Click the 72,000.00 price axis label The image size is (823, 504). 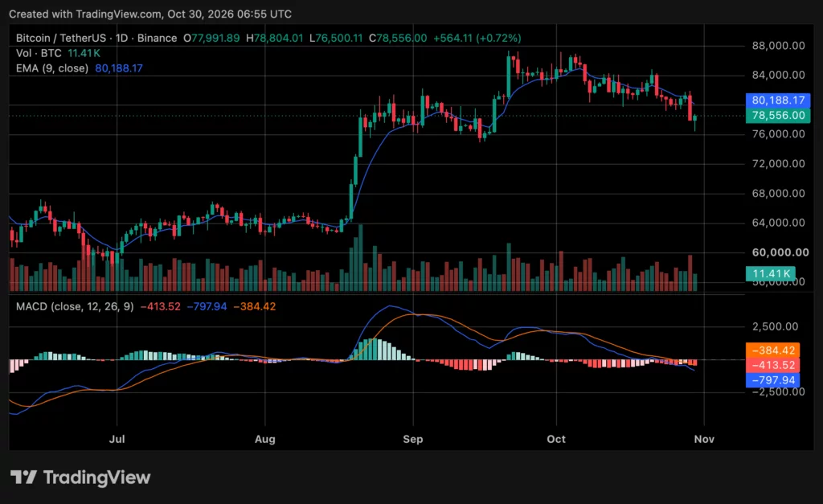click(x=778, y=164)
